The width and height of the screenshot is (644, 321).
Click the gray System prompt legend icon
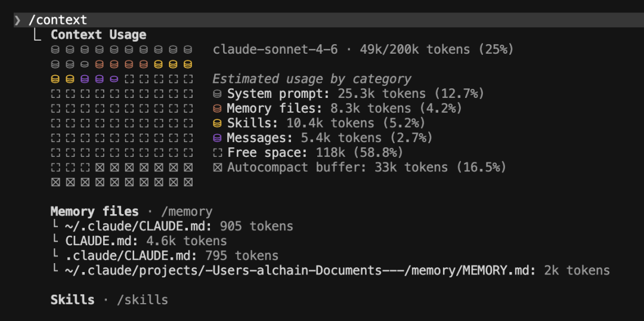point(218,94)
